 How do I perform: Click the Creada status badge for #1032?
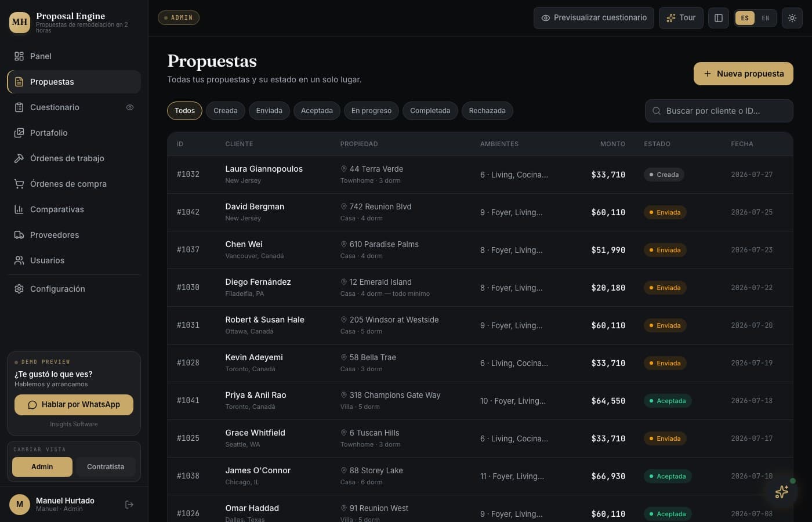pos(664,175)
